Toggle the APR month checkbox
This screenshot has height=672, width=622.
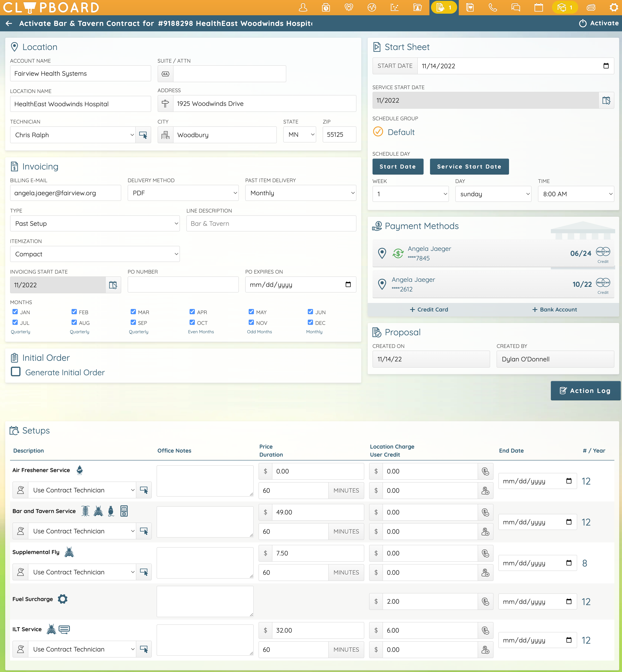click(x=192, y=312)
